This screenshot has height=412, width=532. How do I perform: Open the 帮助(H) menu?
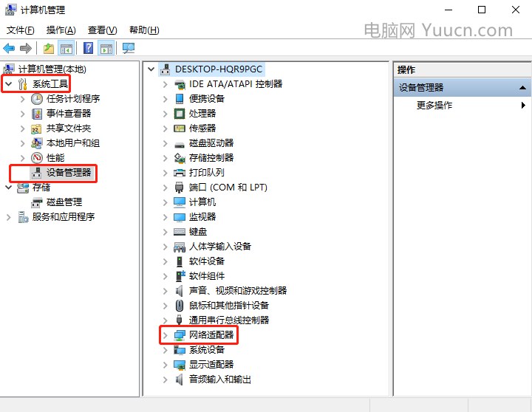pyautogui.click(x=144, y=30)
